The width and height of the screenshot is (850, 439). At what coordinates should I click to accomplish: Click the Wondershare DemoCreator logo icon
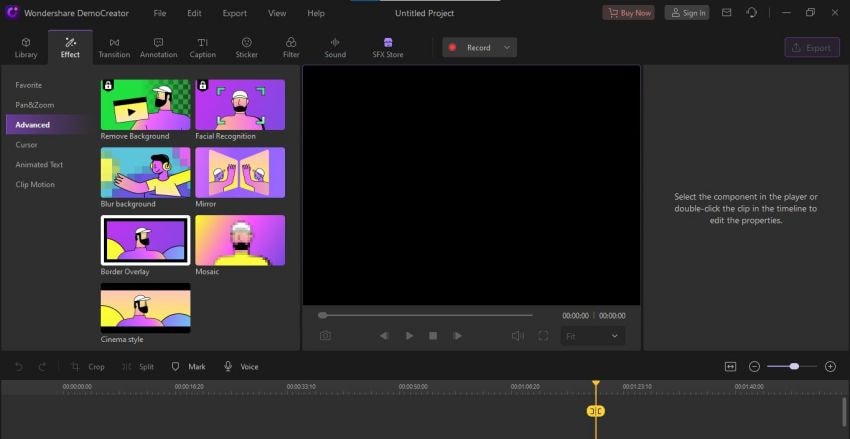[x=12, y=13]
